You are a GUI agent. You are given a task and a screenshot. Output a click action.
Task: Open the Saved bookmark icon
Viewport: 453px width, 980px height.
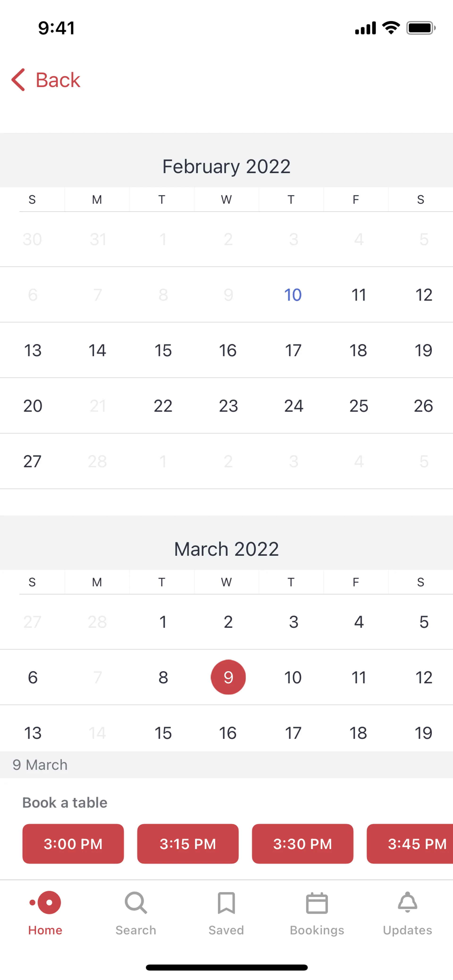pyautogui.click(x=226, y=902)
